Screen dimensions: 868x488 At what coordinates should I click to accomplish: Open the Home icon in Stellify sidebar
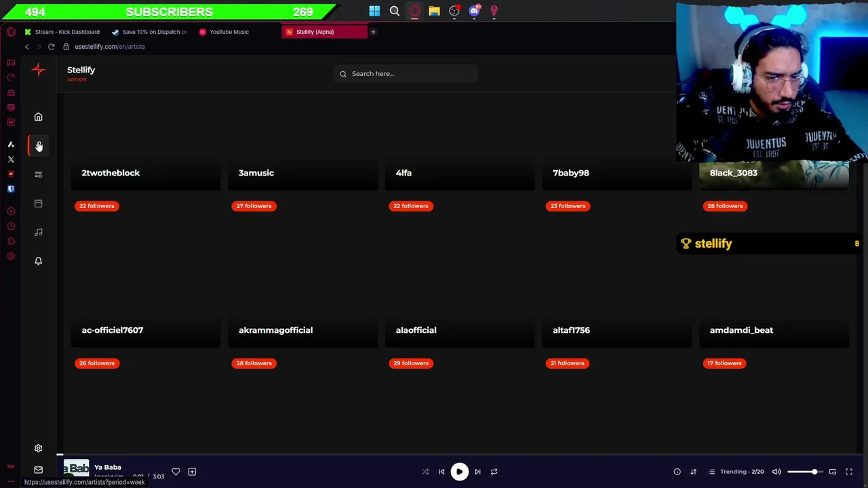point(38,117)
